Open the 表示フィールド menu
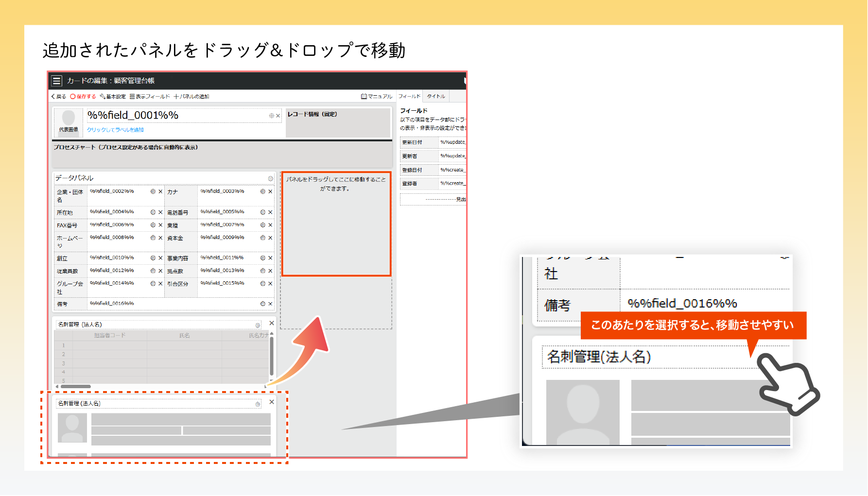868x496 pixels. 150,97
